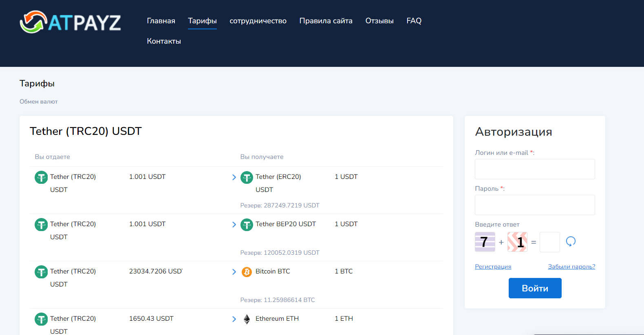Click the 1 ETH amount
644x335 pixels.
click(x=344, y=319)
